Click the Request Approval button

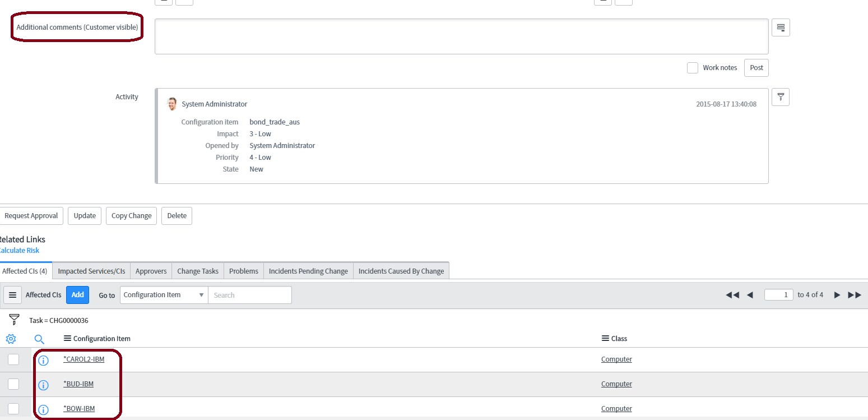31,216
